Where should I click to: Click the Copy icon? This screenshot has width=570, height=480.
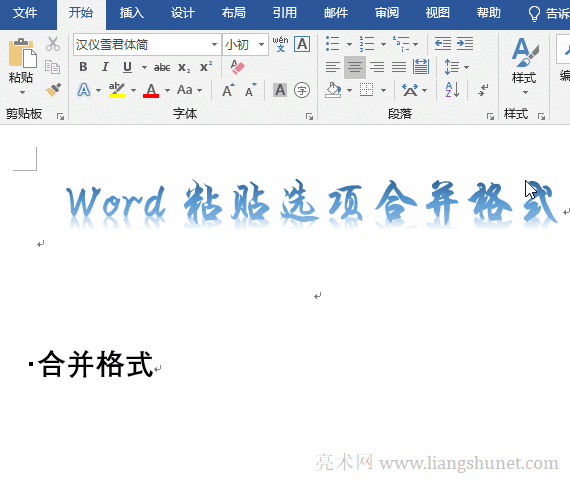click(53, 67)
